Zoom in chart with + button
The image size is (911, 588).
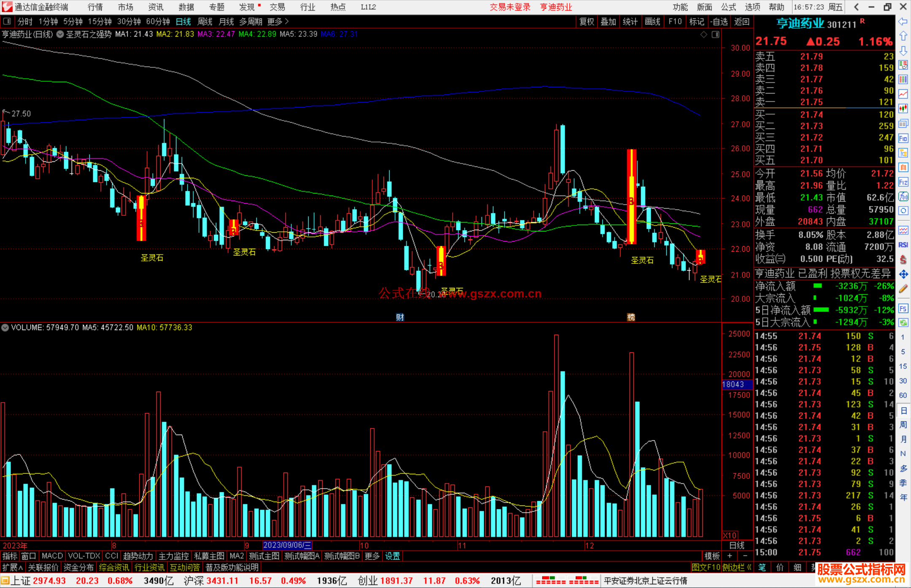click(x=730, y=556)
